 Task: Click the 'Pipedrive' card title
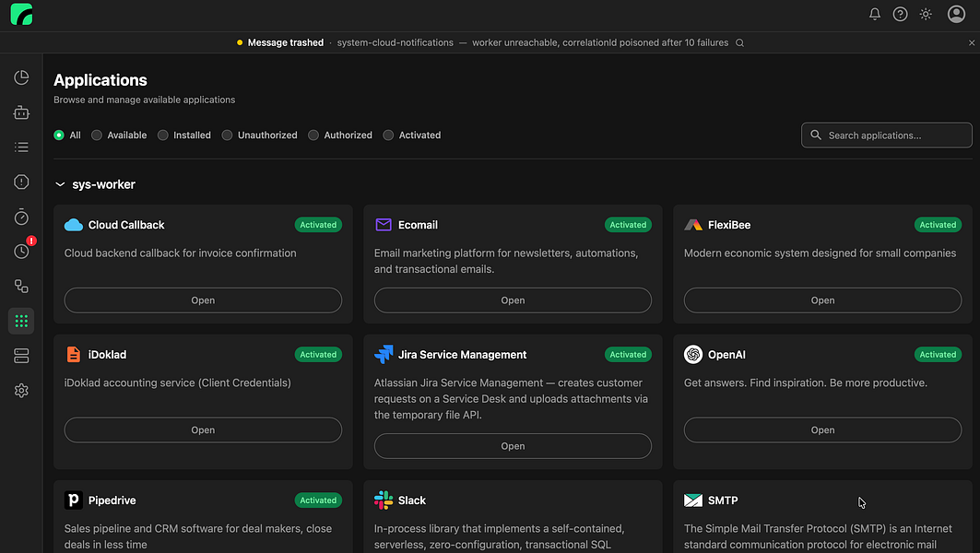pyautogui.click(x=112, y=500)
